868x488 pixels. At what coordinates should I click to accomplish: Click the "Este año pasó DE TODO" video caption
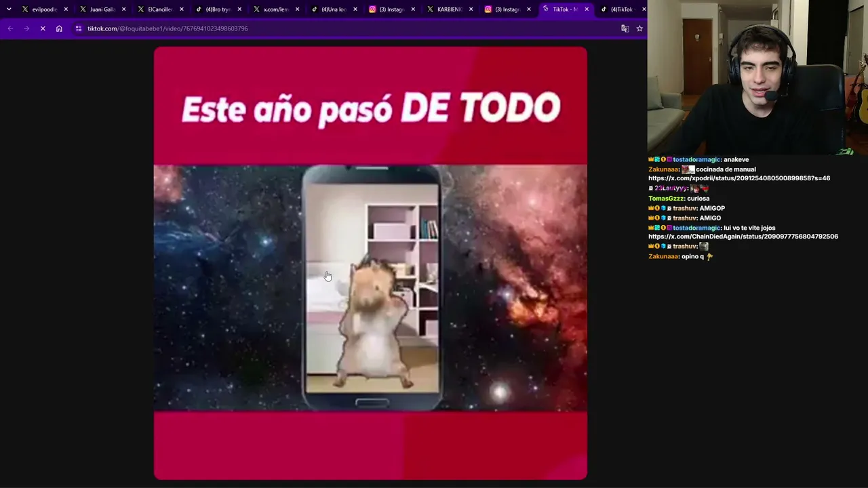[371, 108]
